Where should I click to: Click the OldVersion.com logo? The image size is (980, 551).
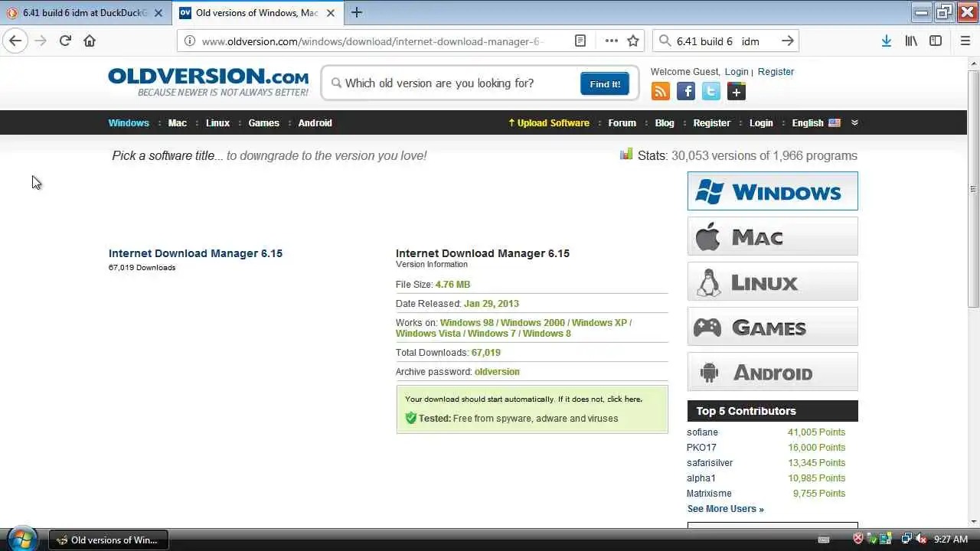[x=208, y=82]
